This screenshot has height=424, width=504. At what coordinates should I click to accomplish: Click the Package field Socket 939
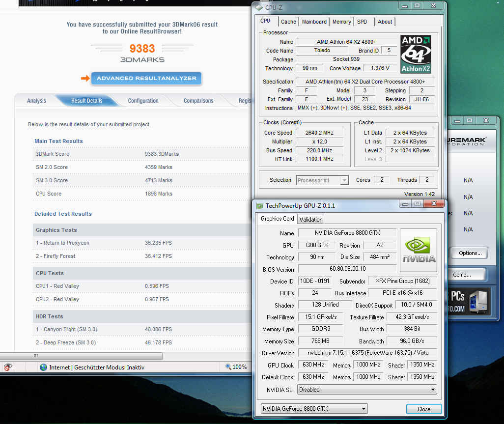346,59
